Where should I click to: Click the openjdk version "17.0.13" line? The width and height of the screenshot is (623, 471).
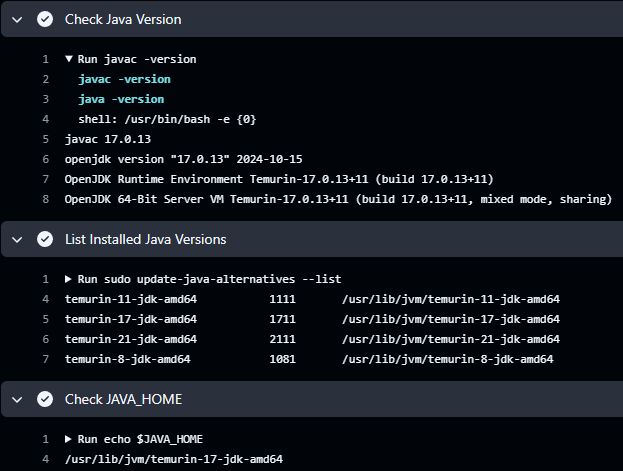pyautogui.click(x=184, y=159)
